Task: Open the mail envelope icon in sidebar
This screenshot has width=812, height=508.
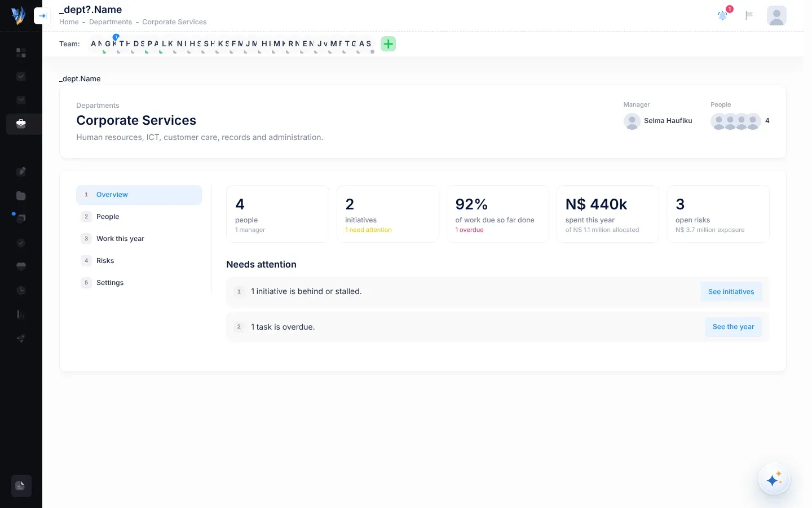Action: [21, 100]
